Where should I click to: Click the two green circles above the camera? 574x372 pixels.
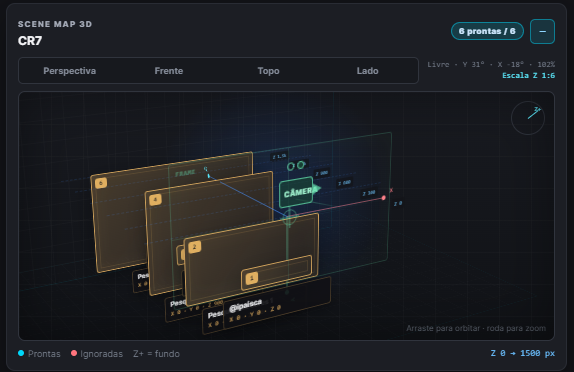coord(296,165)
